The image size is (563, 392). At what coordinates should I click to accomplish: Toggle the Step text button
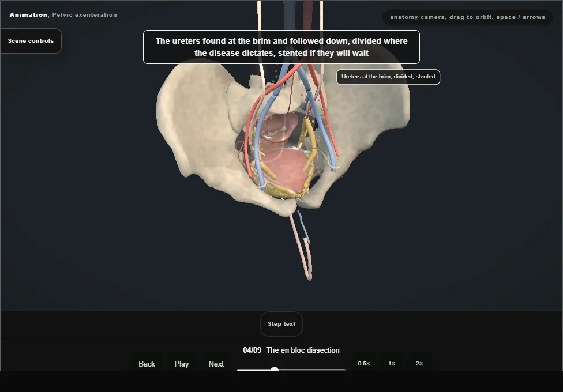281,324
